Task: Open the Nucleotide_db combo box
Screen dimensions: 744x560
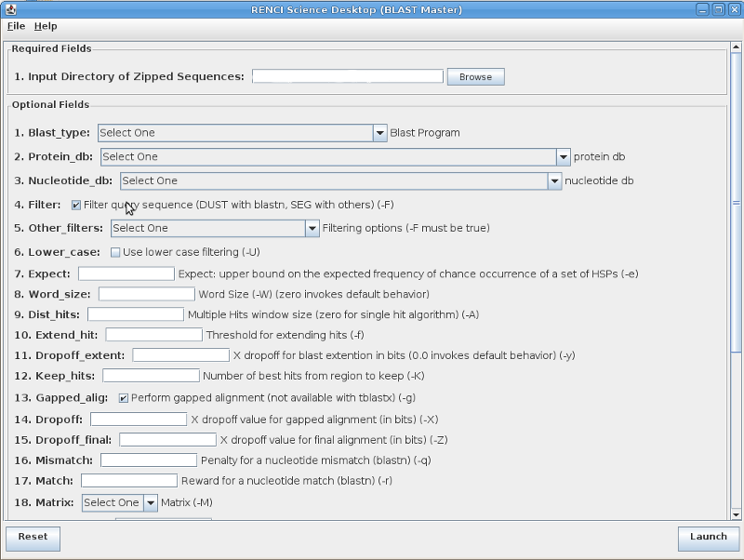Action: (x=554, y=180)
